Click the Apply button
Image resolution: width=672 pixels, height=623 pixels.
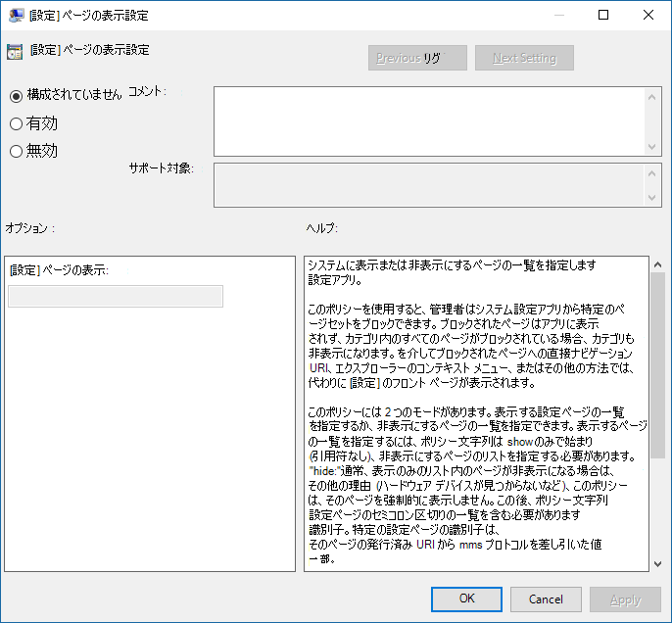point(625,599)
